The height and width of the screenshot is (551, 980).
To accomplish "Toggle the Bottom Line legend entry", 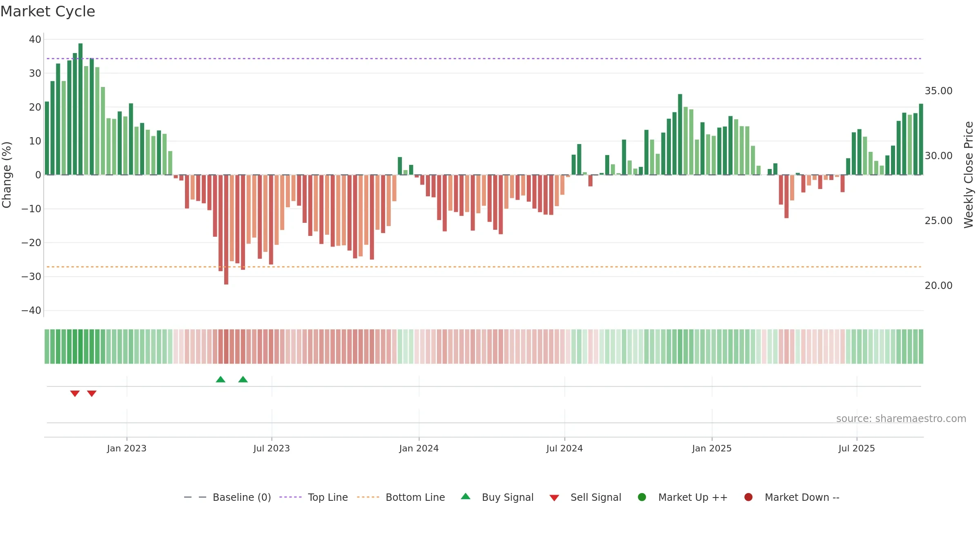I will [401, 497].
